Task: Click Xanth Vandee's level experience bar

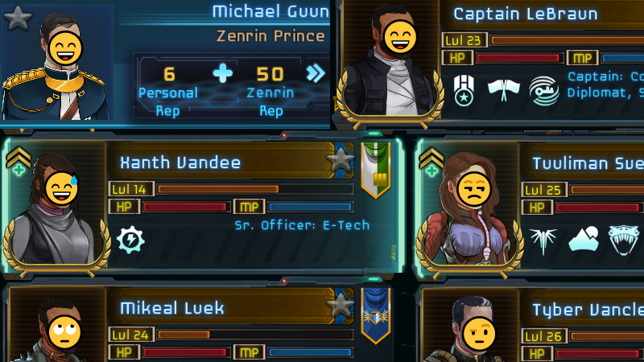Action: coord(254,189)
